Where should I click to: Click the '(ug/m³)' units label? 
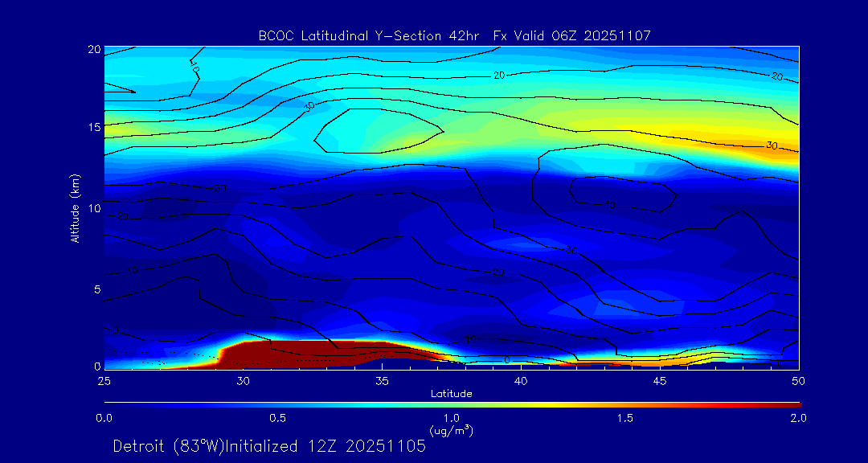point(451,431)
